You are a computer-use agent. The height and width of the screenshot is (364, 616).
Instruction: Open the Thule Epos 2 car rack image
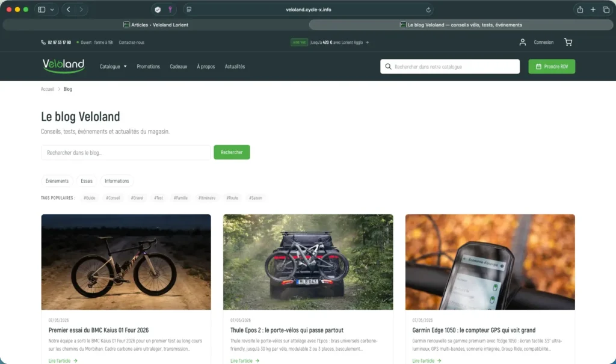(x=308, y=262)
